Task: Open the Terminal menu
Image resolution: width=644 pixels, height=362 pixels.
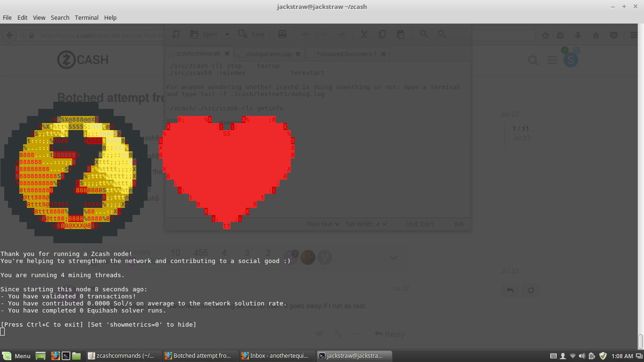Action: tap(87, 17)
